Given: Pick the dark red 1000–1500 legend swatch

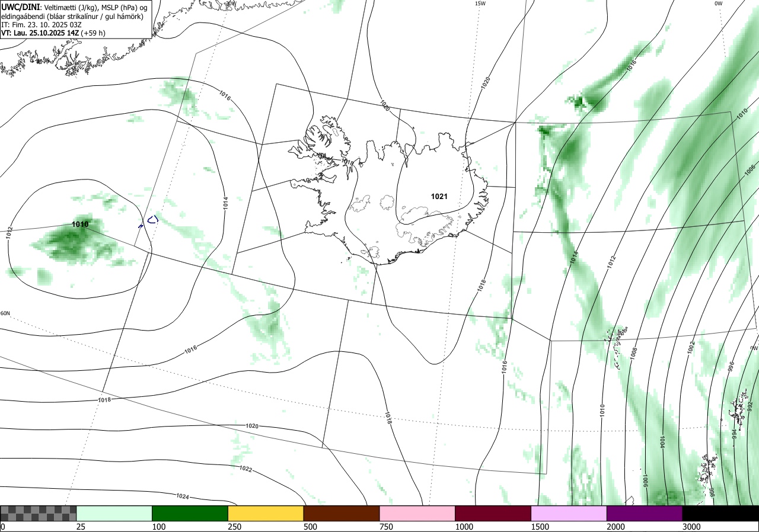Looking at the screenshot, I should point(493,513).
